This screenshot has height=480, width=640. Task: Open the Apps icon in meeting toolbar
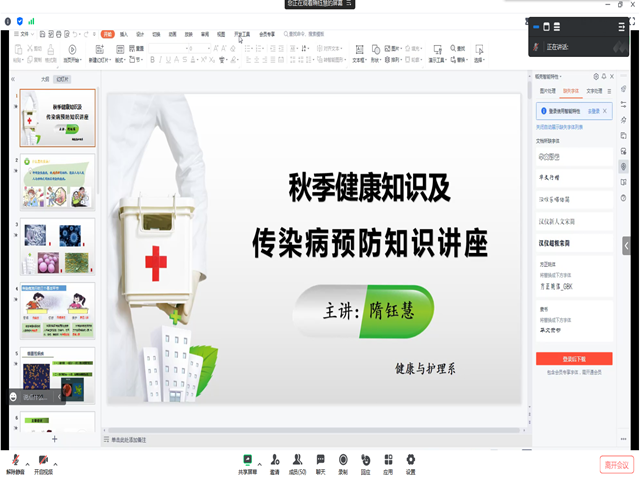387,460
